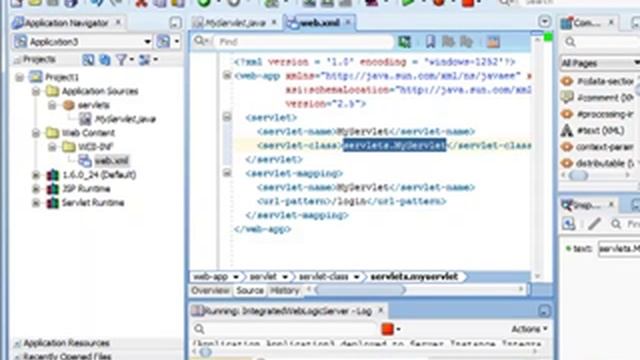Click the magnifier icon in Inspector toolbar
Viewport: 640px width, 360px height.
point(616,224)
